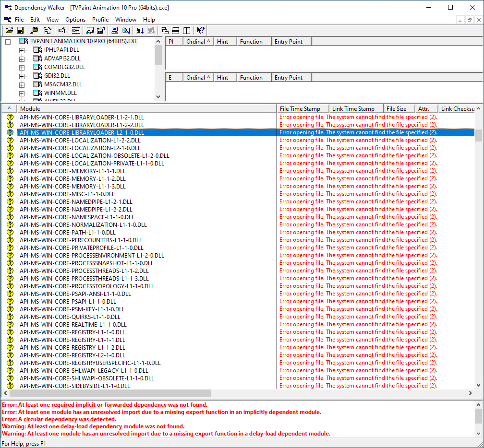The image size is (484, 448).
Task: Click the "circular dependency was detected" error line
Action: (59, 419)
